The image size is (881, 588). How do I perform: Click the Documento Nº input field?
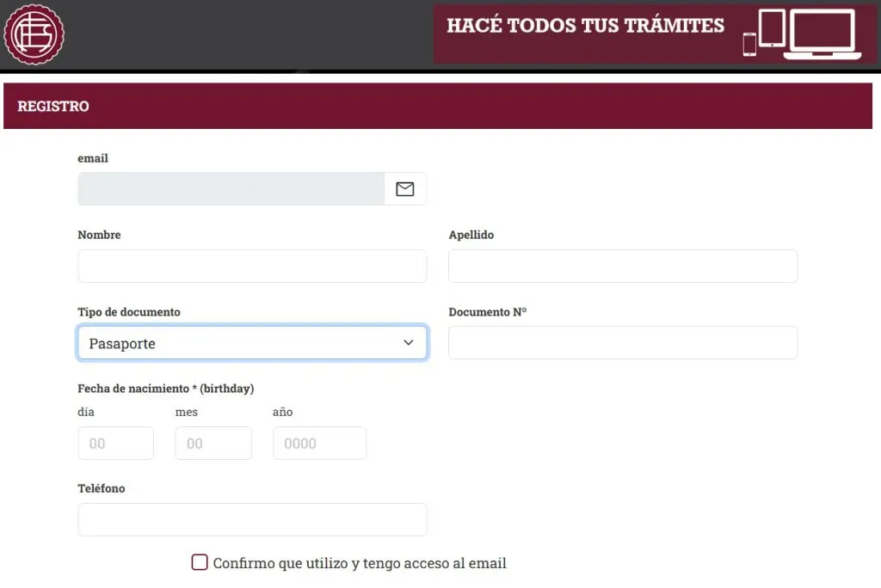[x=622, y=342]
